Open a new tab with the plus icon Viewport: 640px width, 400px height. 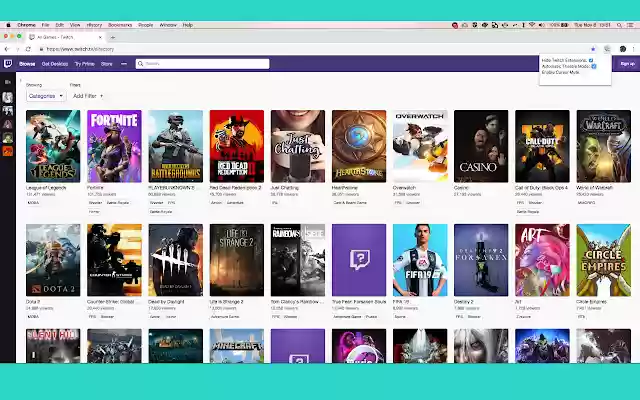tap(113, 37)
